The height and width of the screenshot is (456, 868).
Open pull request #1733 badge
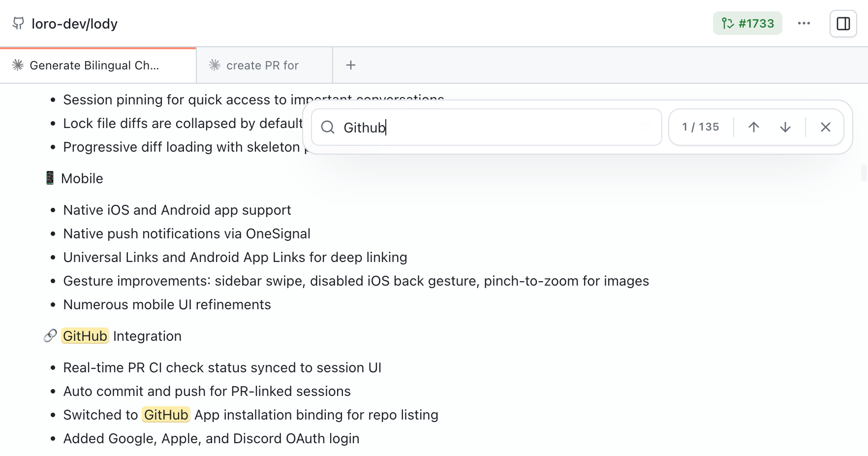point(747,23)
